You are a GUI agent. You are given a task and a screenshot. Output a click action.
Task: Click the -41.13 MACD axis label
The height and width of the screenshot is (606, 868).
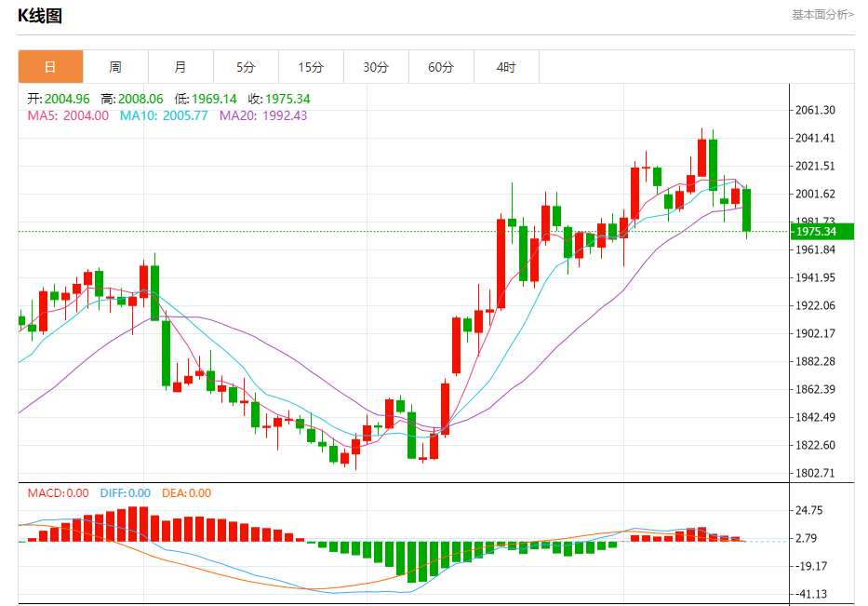click(811, 594)
